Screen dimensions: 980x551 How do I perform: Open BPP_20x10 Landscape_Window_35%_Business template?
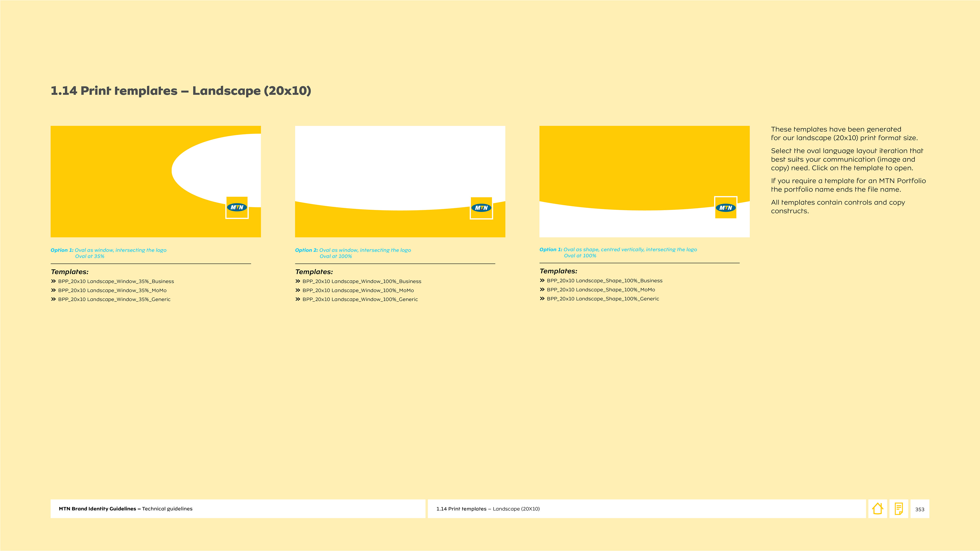pyautogui.click(x=116, y=281)
